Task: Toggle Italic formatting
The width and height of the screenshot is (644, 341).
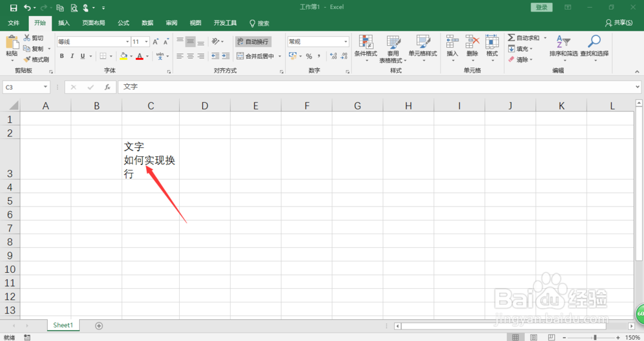Action: tap(72, 56)
